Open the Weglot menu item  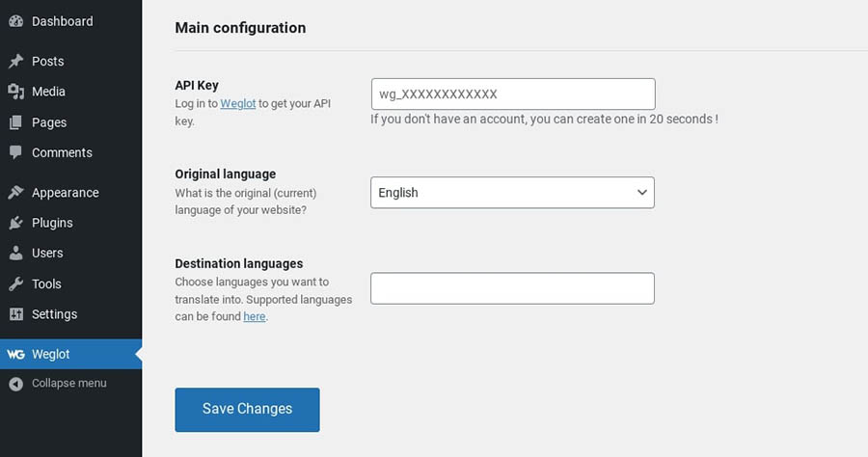(x=51, y=354)
